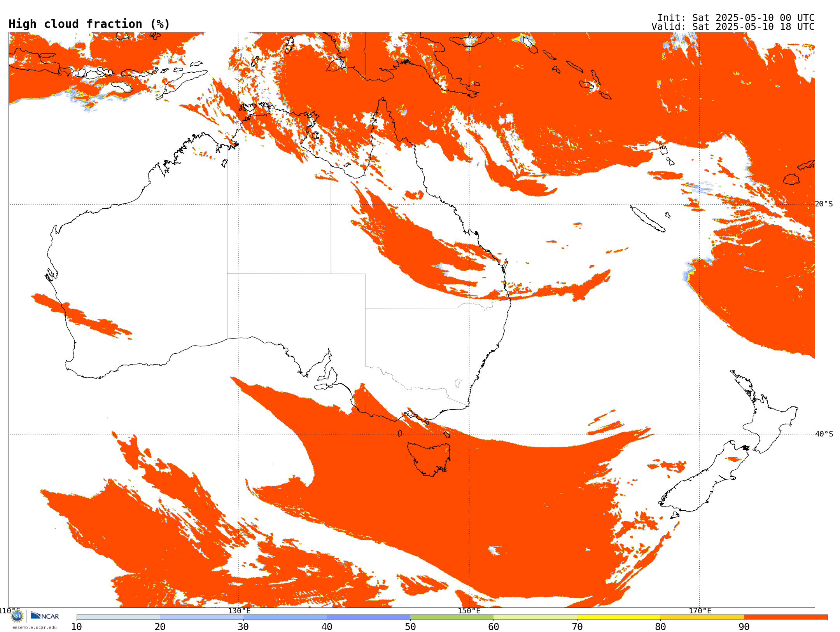Click the colorbar label 90

744,627
